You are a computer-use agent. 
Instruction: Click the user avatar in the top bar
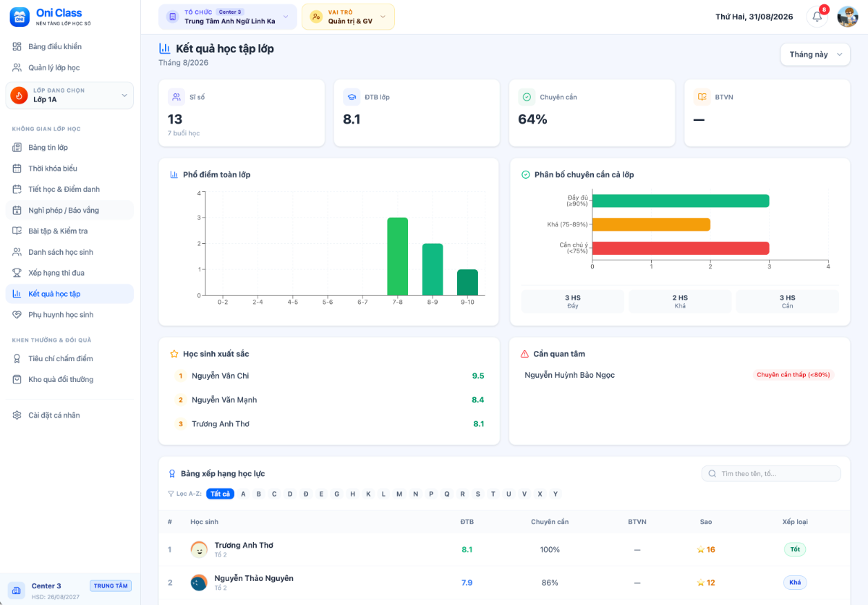click(847, 17)
